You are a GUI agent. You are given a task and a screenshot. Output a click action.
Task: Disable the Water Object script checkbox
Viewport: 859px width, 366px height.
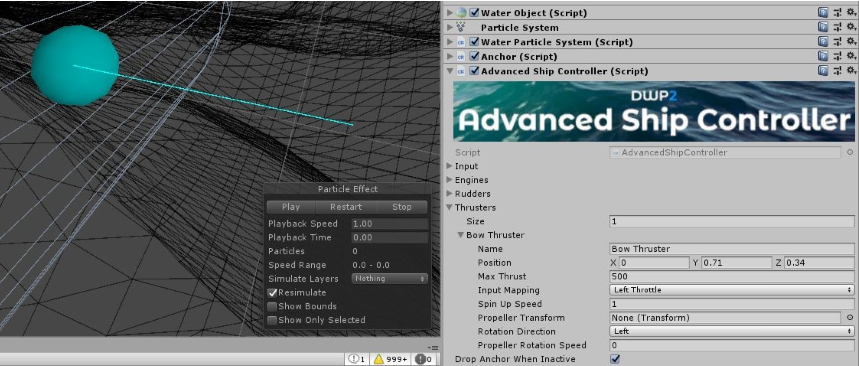pos(474,13)
